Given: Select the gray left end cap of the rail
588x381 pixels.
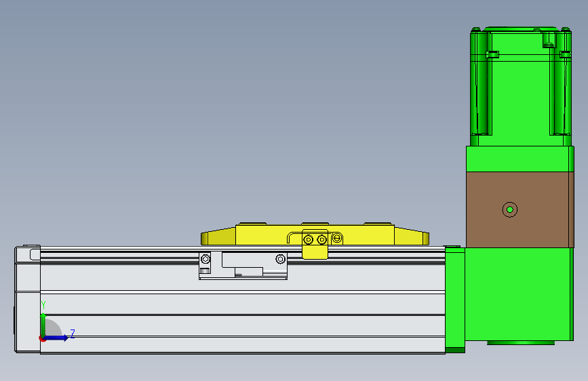Looking at the screenshot, I should pos(27,299).
